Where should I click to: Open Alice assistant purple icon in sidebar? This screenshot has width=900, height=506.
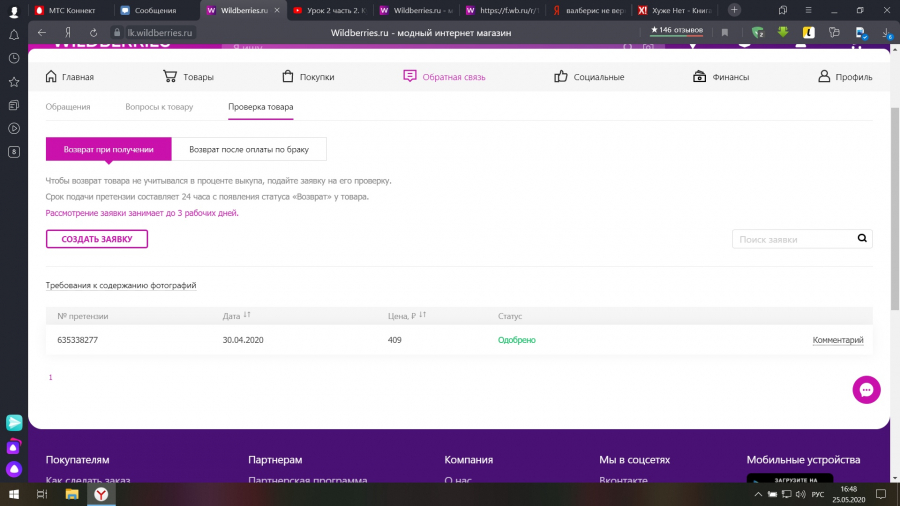pos(14,469)
